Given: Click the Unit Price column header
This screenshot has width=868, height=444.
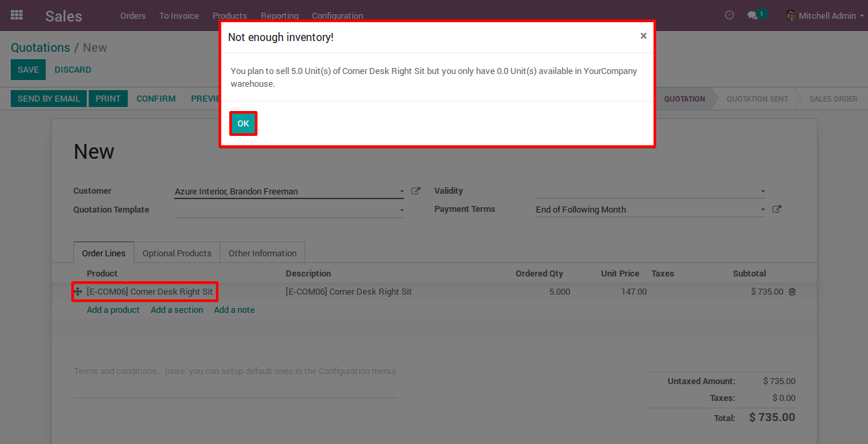Looking at the screenshot, I should point(620,274).
